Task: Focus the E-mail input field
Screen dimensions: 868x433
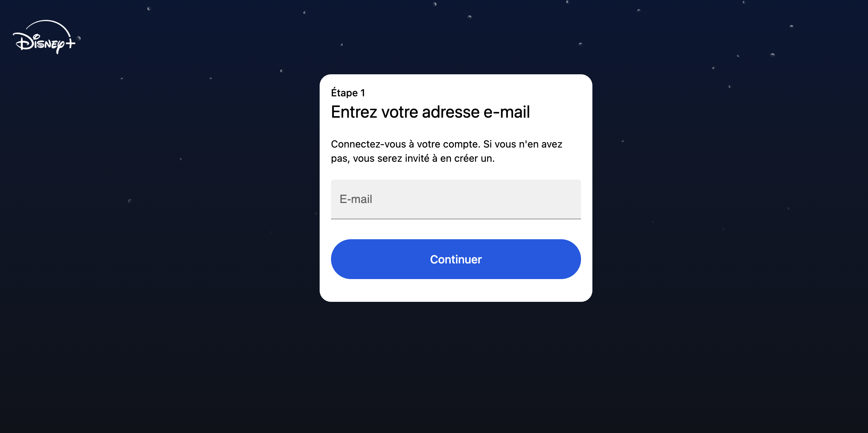Action: (456, 199)
